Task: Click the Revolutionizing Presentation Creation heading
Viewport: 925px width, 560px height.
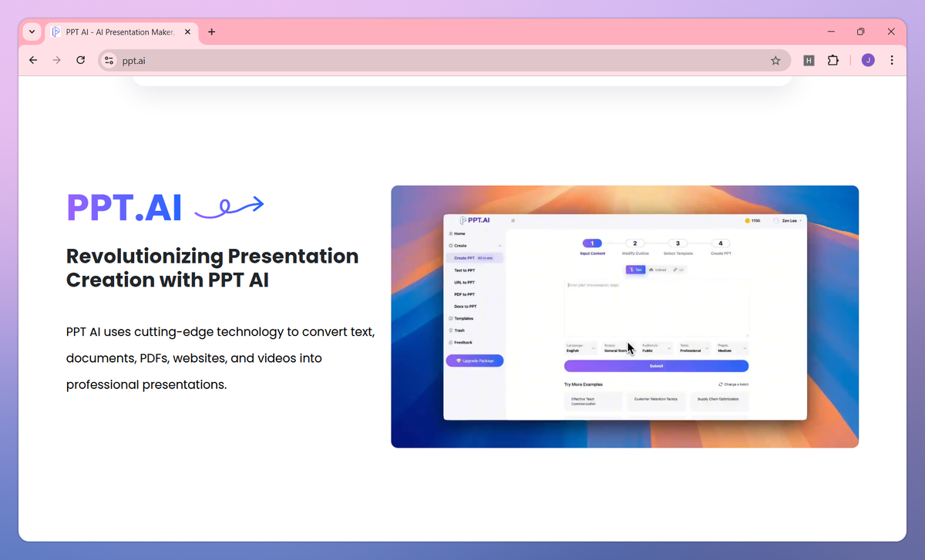Action: click(213, 268)
